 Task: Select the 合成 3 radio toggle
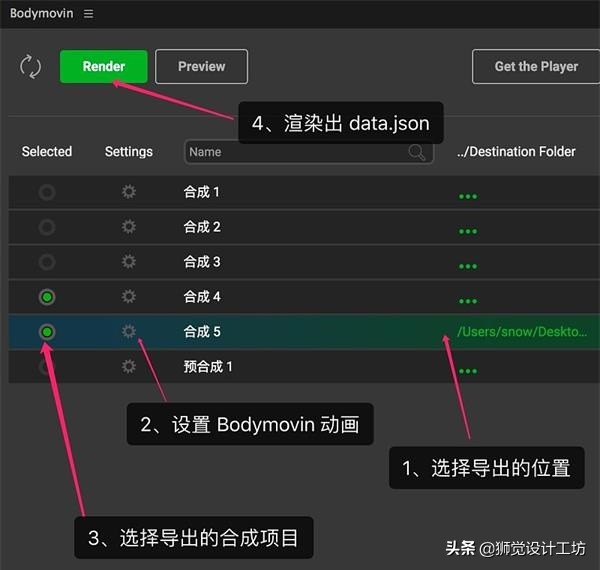point(47,262)
